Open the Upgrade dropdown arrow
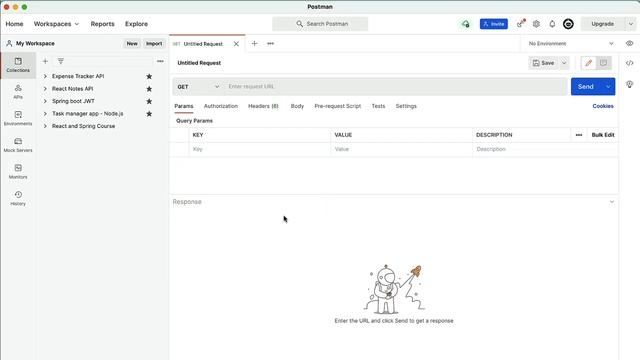640x360 pixels. click(x=631, y=24)
